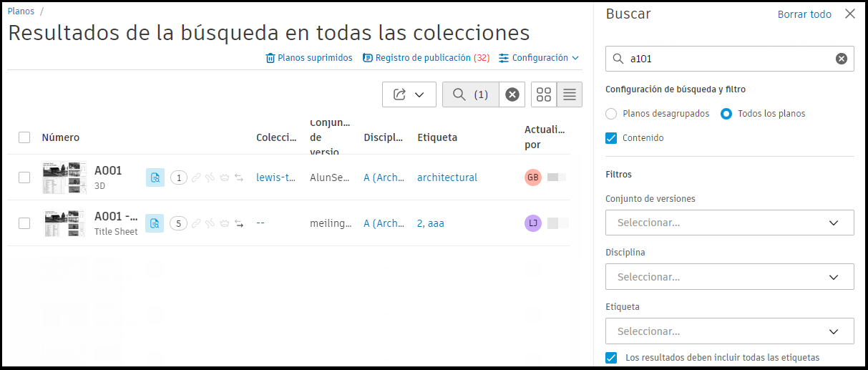Switch to list view of sheets
This screenshot has height=370, width=868.
570,94
